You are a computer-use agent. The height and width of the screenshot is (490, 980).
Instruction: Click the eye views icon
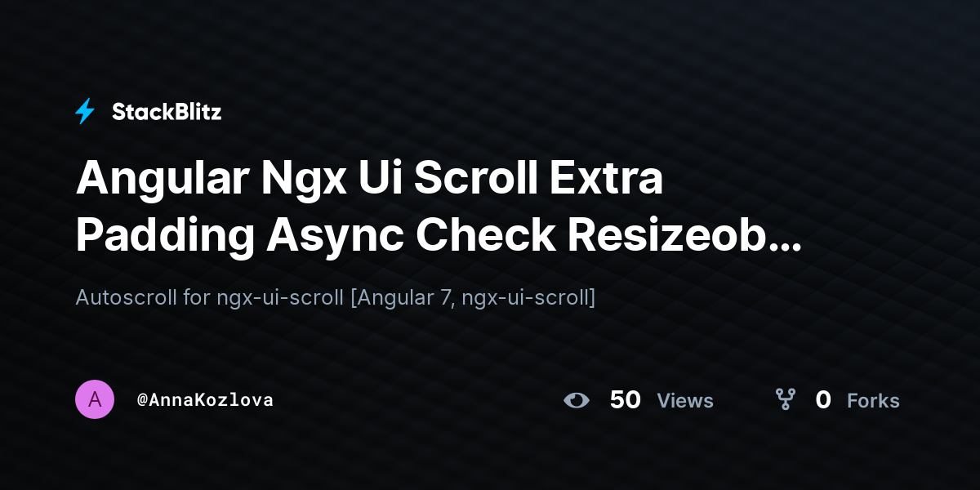(x=577, y=400)
